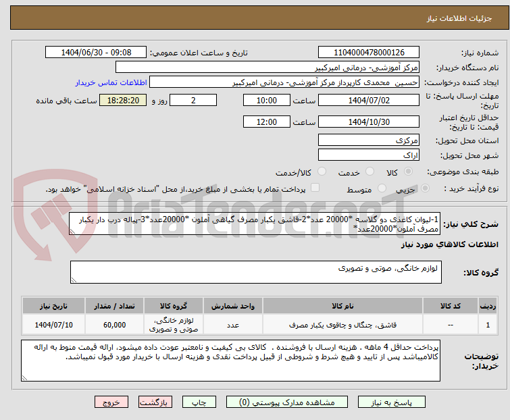This screenshot has width=510, height=420.
Task: Click the 'چاپ' print button
Action: point(199,402)
